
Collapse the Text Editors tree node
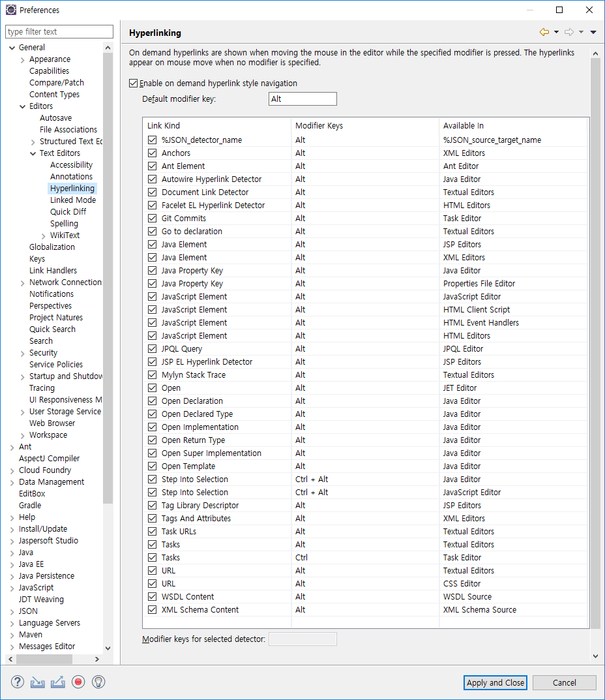click(x=33, y=153)
